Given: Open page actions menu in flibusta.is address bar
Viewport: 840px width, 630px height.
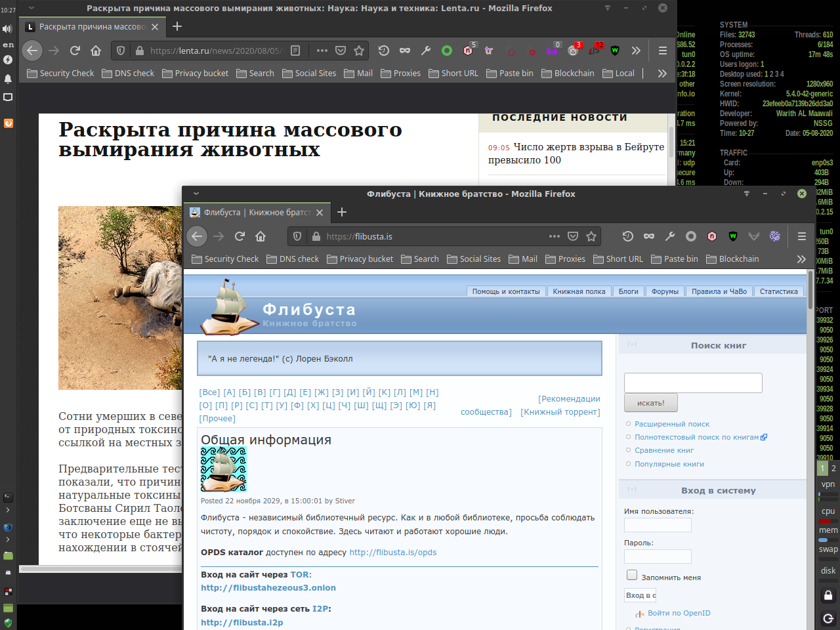Looking at the screenshot, I should (x=555, y=236).
